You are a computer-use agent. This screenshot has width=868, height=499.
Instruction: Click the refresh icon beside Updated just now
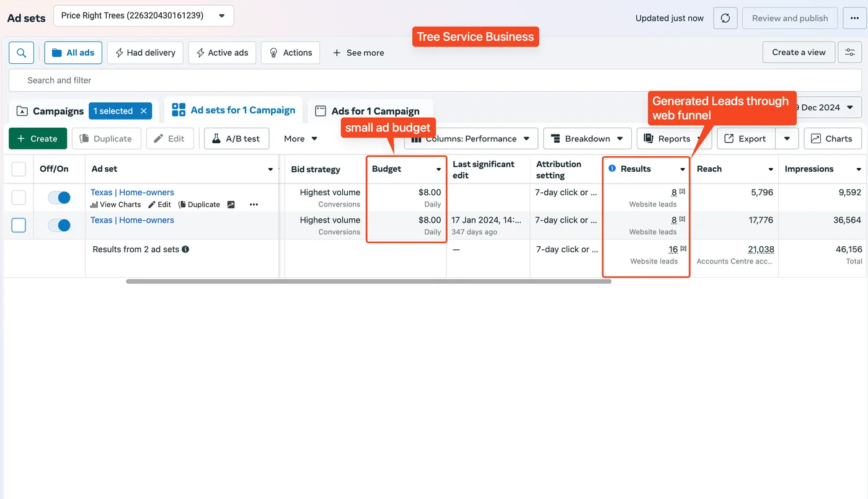[725, 18]
